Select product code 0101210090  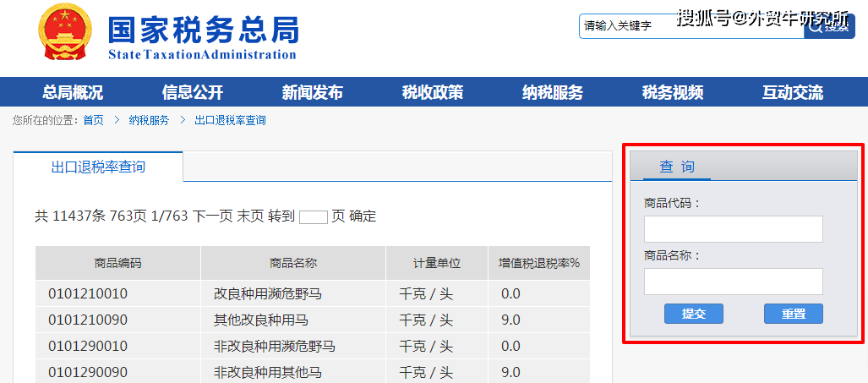(x=88, y=320)
